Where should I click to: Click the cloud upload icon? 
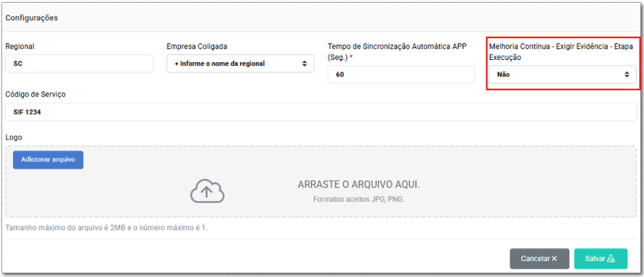(208, 191)
